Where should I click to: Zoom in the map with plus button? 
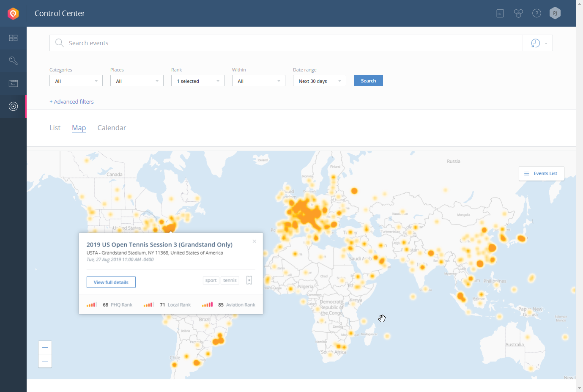tap(45, 348)
